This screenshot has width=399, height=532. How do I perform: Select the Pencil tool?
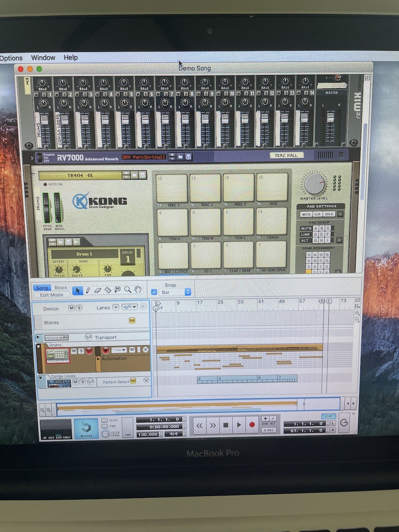coord(88,291)
